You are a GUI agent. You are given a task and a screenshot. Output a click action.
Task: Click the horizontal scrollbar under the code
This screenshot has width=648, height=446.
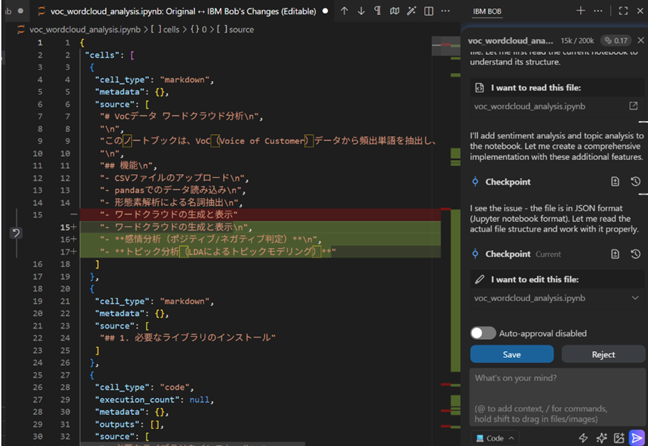(x=192, y=444)
